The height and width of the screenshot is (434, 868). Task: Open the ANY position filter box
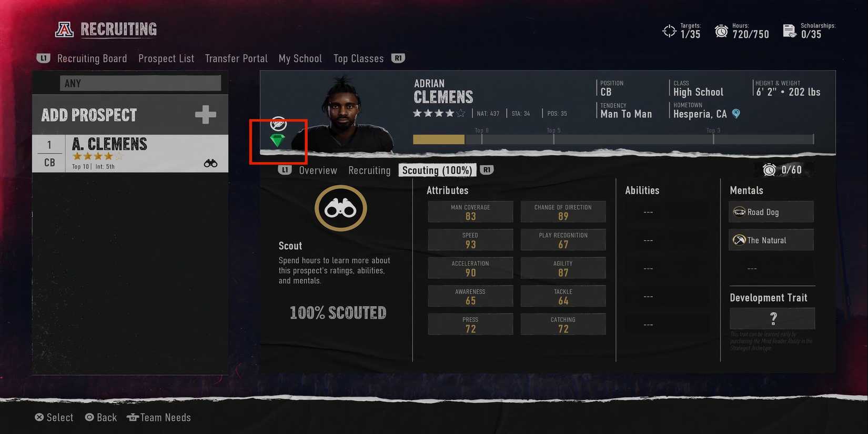click(140, 83)
